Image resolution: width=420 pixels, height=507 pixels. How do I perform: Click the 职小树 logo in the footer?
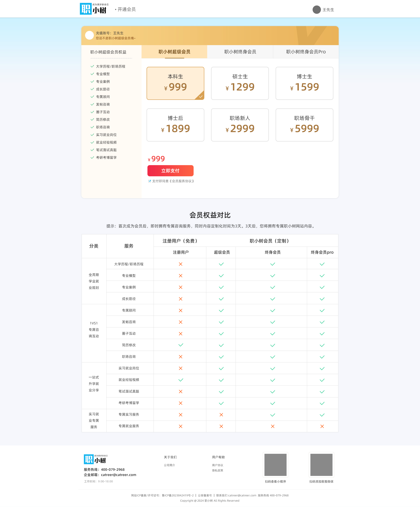96,459
